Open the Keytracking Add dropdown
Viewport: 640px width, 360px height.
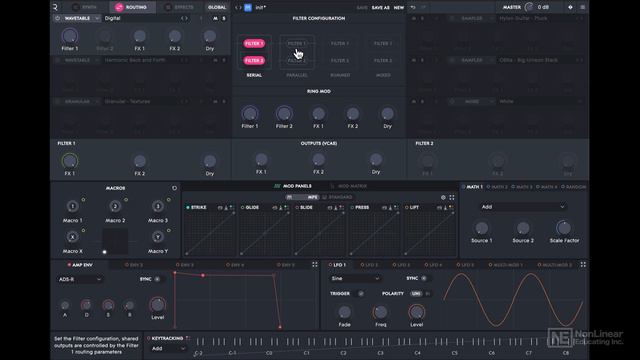(168, 349)
